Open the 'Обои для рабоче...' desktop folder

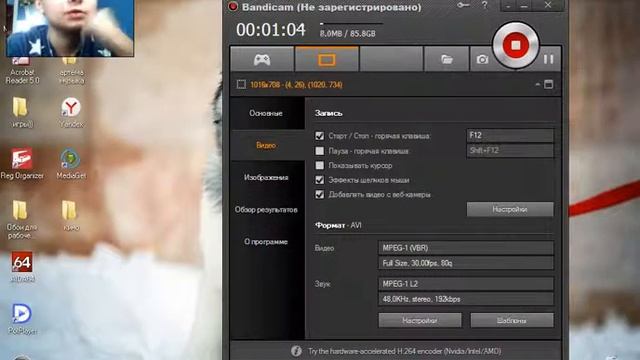(x=21, y=220)
